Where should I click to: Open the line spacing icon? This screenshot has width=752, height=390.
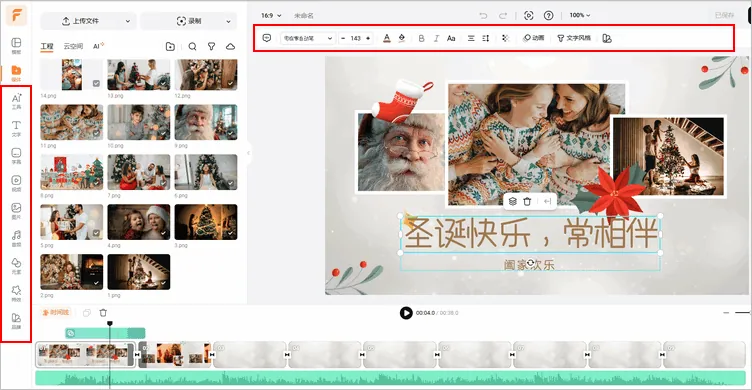pyautogui.click(x=485, y=38)
